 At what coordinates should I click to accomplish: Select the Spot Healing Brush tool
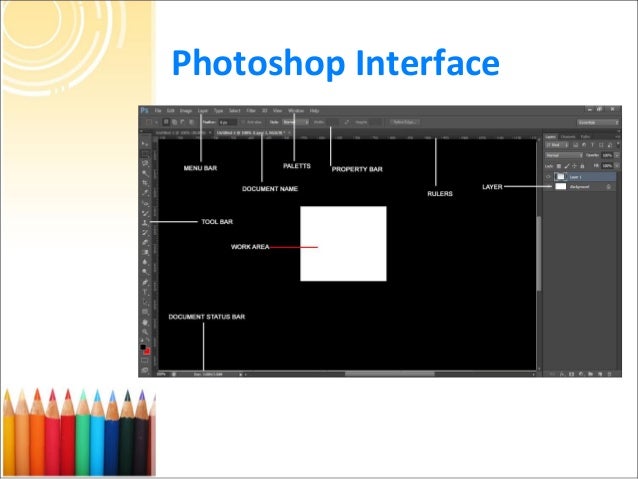(144, 203)
